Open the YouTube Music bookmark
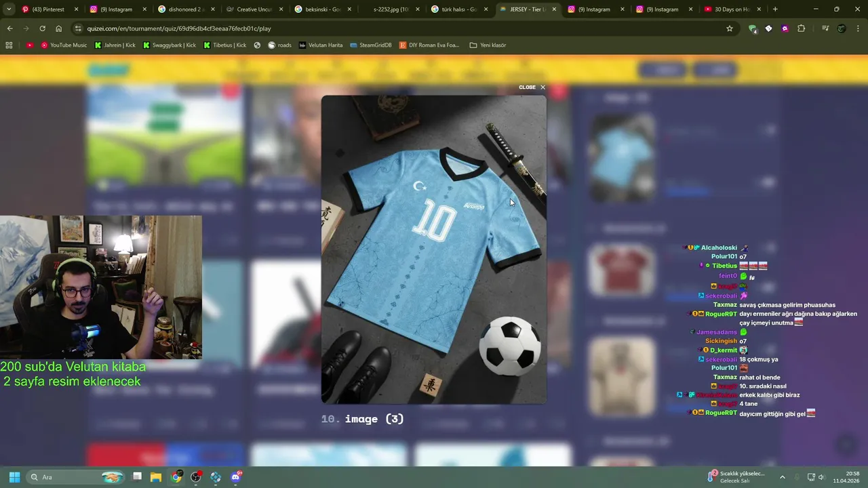This screenshot has height=488, width=868. coord(64,45)
